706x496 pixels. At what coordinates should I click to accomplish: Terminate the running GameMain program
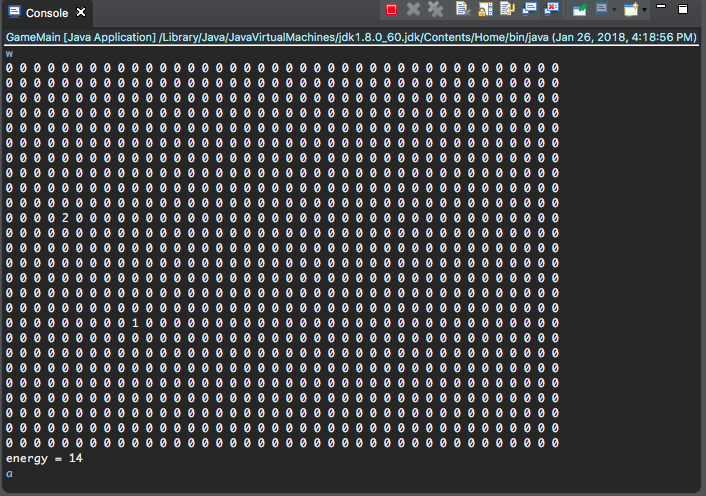391,10
